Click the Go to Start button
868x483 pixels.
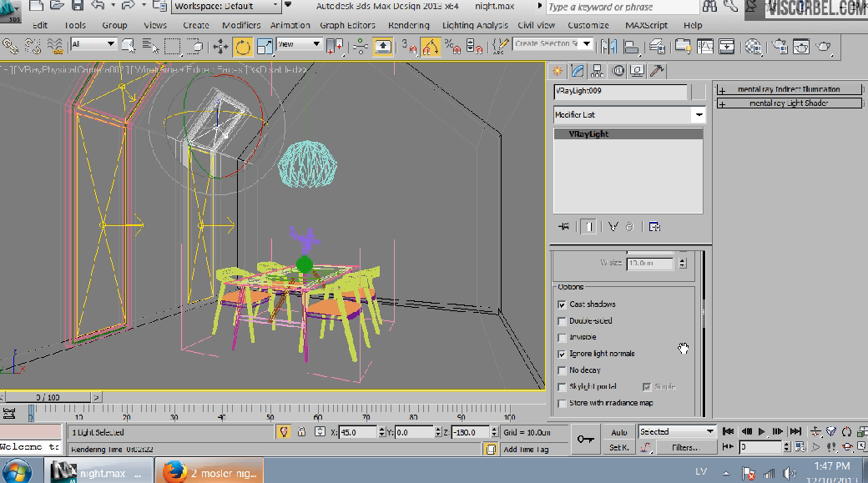729,431
